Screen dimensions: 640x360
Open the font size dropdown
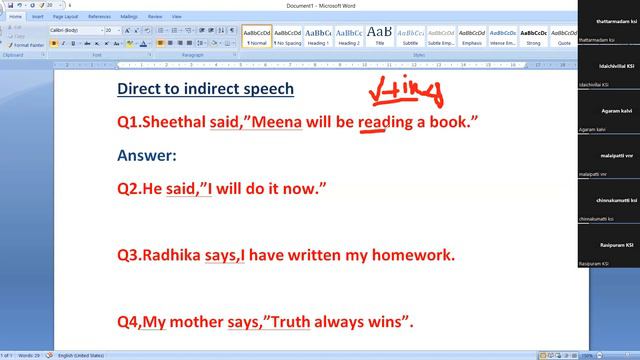(x=118, y=30)
